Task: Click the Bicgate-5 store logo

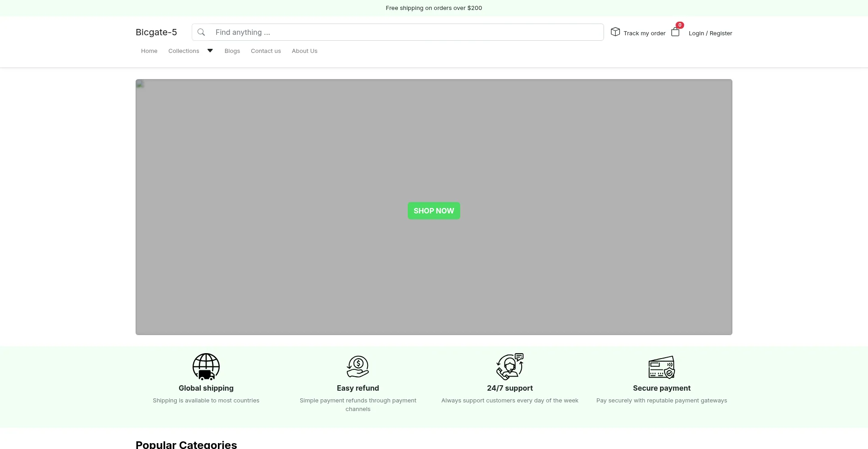Action: [156, 32]
